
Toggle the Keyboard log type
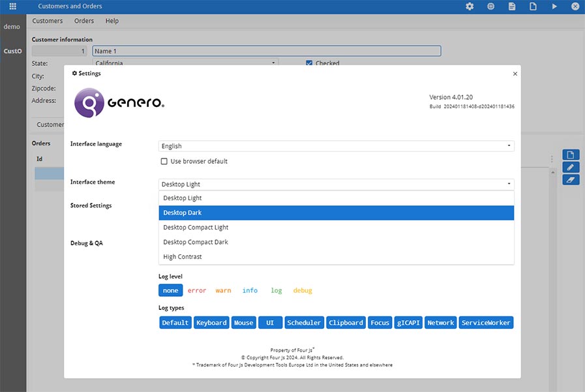(x=211, y=323)
